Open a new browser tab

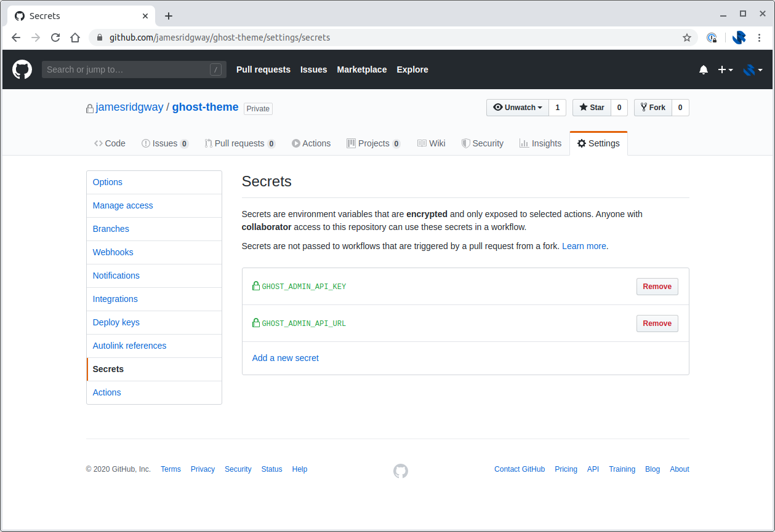pos(169,16)
